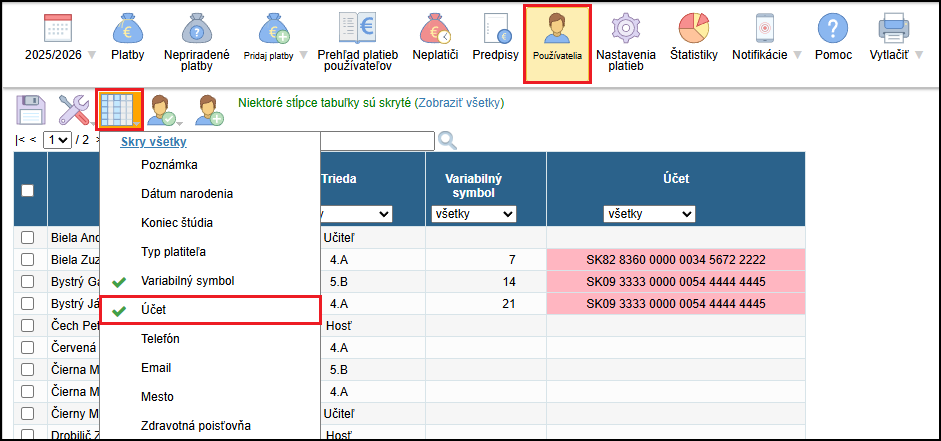Click pink account cell SK82 8360 0000 0034 5672 2222
Viewport: 941px width, 441px height.
click(676, 260)
